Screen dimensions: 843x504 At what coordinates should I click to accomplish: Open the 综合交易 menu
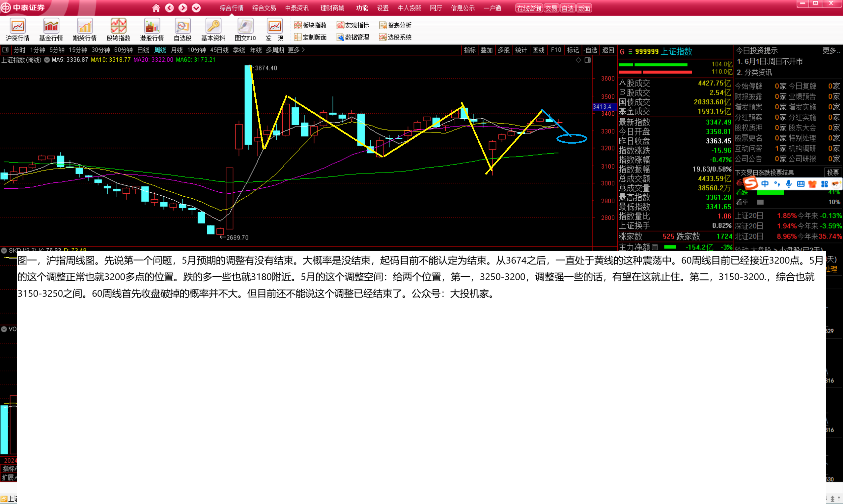(x=264, y=8)
